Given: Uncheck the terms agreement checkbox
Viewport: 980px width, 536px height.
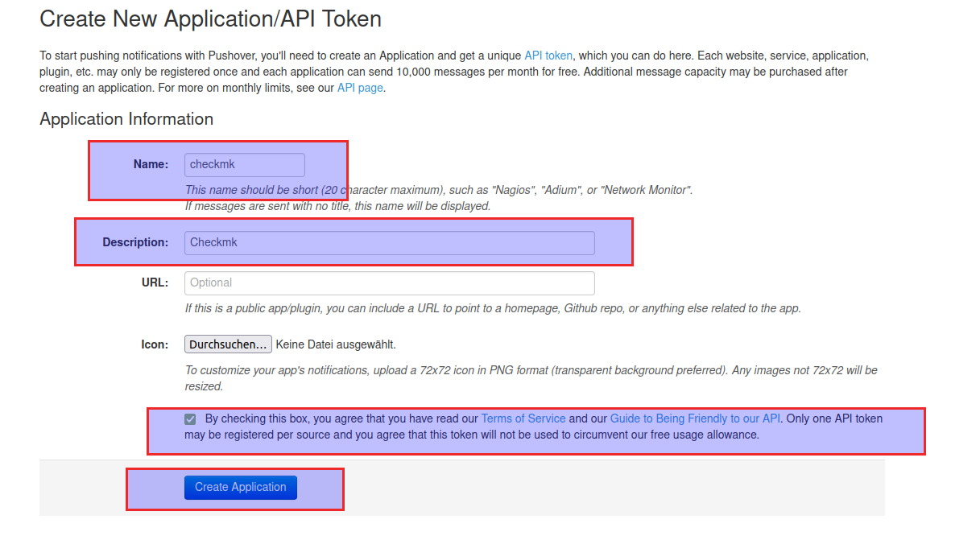Looking at the screenshot, I should [x=190, y=419].
